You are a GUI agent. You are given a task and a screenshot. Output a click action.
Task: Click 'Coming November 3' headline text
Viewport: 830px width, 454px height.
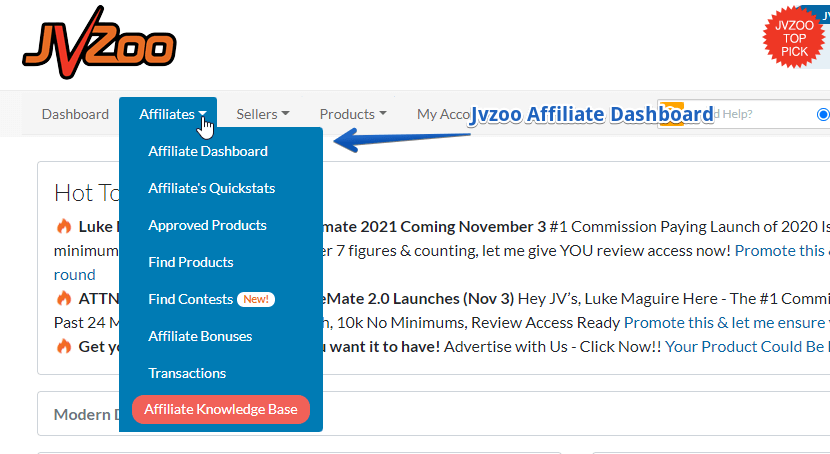click(x=473, y=227)
